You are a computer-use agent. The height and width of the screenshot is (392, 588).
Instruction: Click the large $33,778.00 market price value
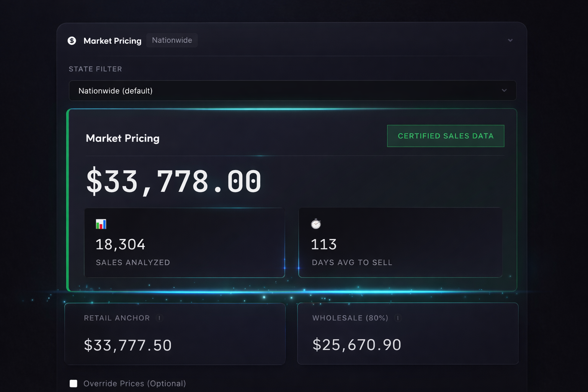(174, 182)
